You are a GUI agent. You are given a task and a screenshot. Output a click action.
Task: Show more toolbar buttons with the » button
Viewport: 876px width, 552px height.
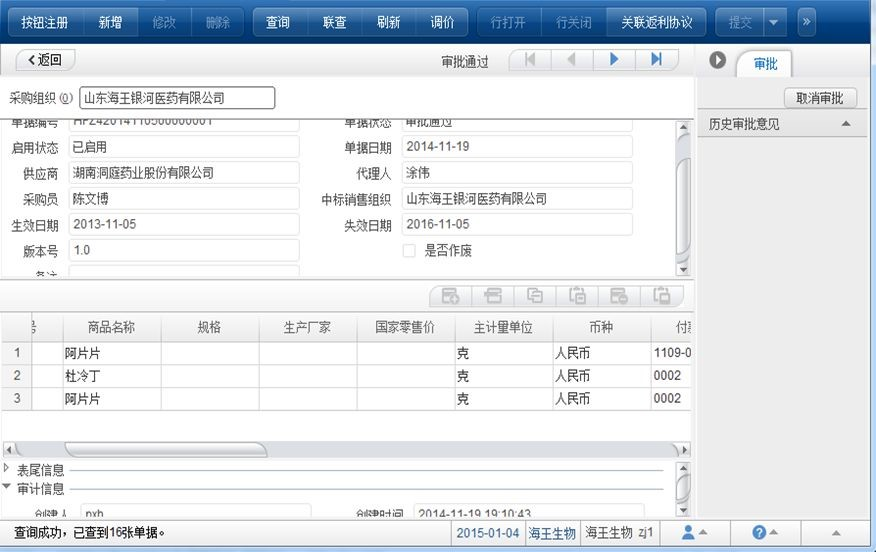805,22
